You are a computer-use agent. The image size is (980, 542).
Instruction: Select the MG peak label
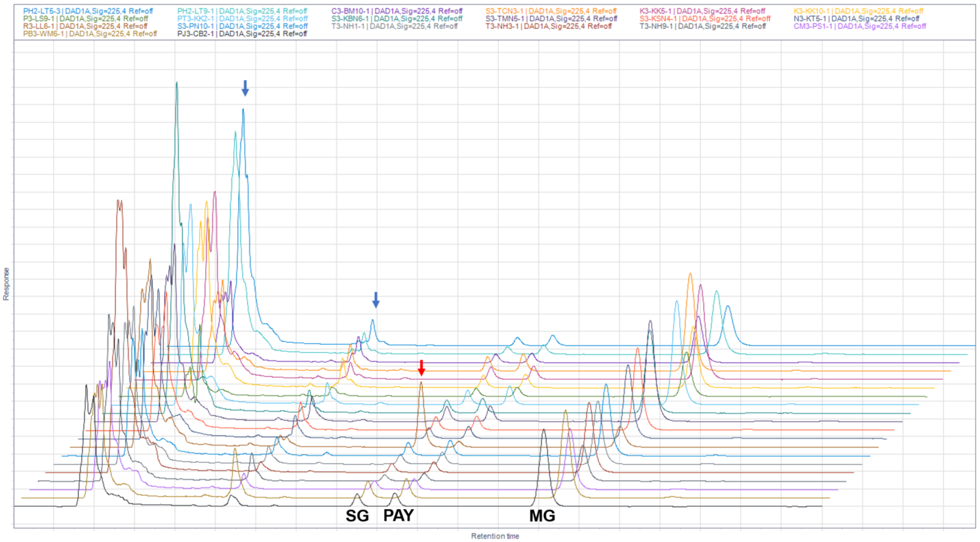coord(542,516)
